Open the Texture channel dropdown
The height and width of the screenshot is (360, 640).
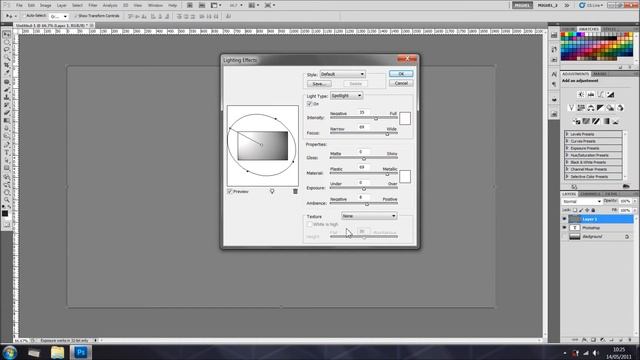click(x=369, y=216)
